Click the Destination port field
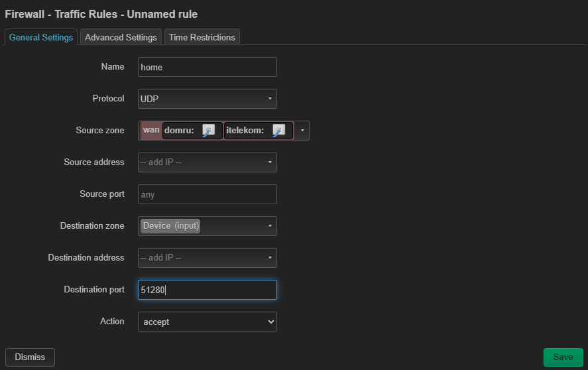 click(x=207, y=290)
